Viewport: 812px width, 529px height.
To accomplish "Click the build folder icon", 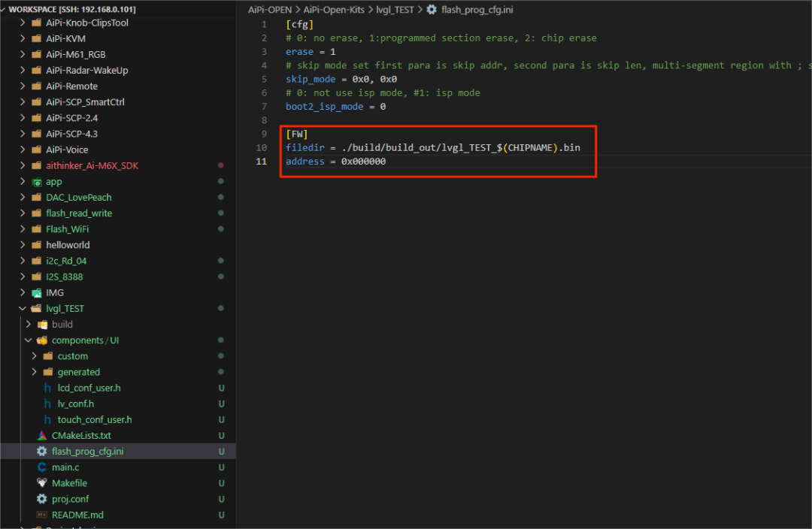I will point(42,325).
